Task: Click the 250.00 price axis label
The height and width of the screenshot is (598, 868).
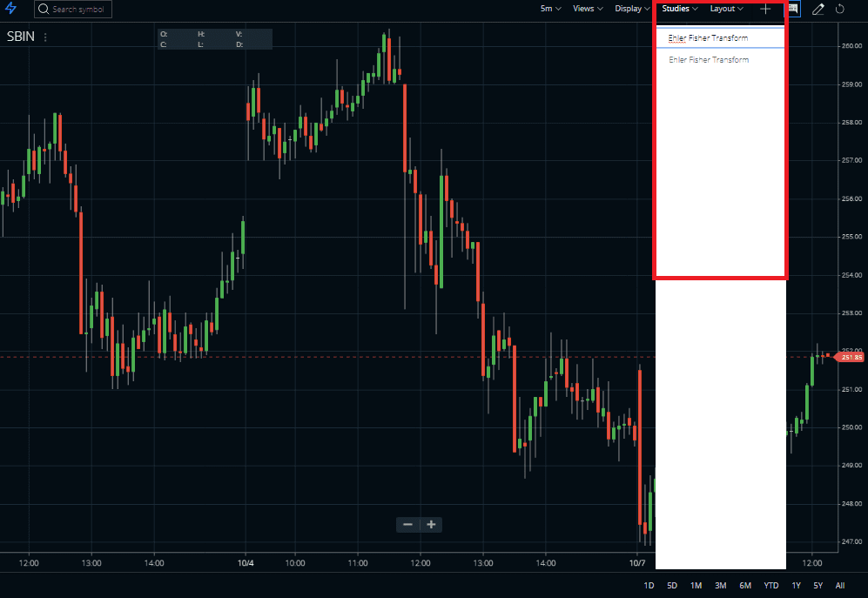Action: tap(851, 427)
